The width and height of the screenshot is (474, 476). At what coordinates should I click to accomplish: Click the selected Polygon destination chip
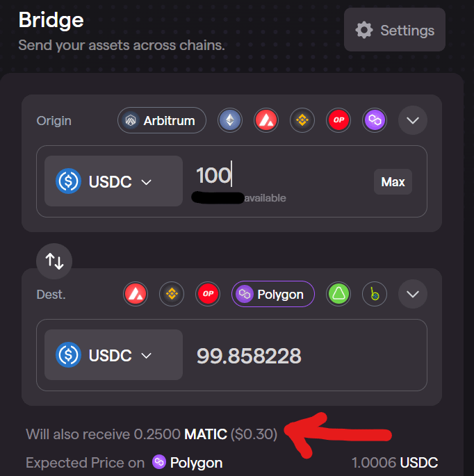click(x=272, y=294)
